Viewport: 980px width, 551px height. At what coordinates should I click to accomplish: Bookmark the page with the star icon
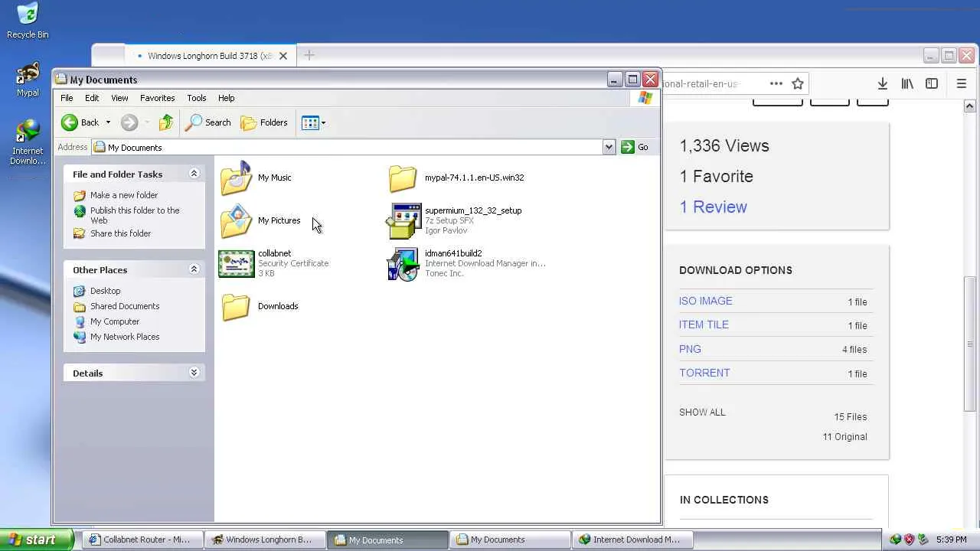798,83
